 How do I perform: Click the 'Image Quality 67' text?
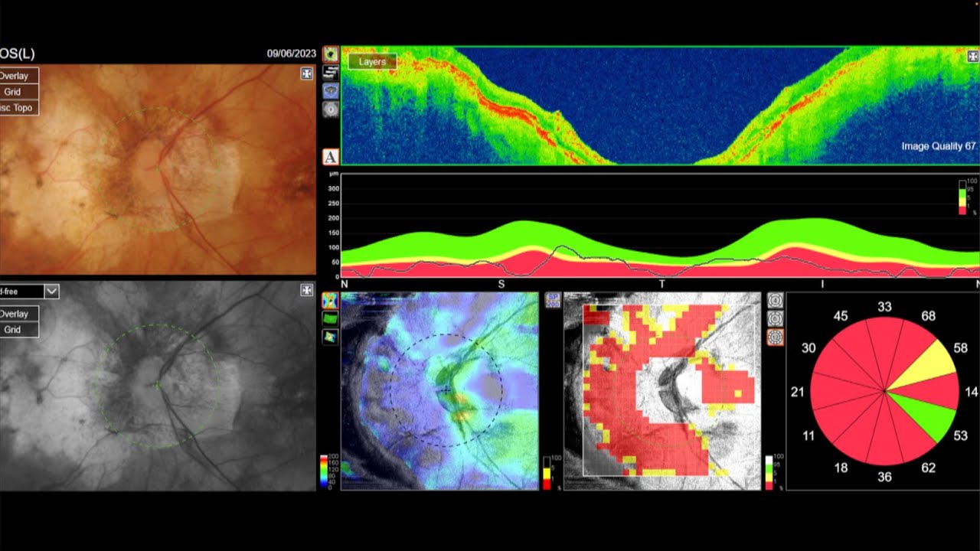tap(939, 146)
